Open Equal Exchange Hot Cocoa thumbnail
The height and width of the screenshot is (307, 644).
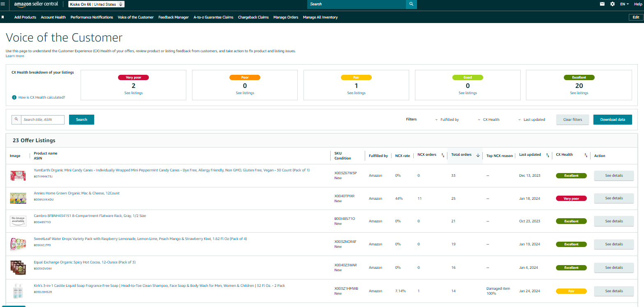pyautogui.click(x=18, y=268)
